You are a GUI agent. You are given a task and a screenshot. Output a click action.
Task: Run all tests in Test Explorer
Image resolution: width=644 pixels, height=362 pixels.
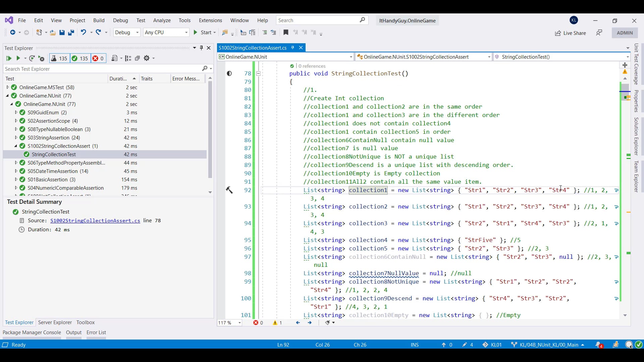click(x=8, y=58)
